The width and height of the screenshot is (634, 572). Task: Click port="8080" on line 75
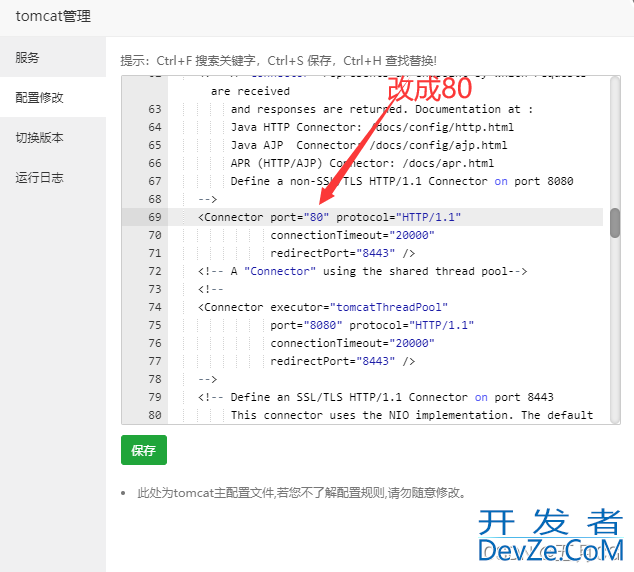pyautogui.click(x=306, y=325)
